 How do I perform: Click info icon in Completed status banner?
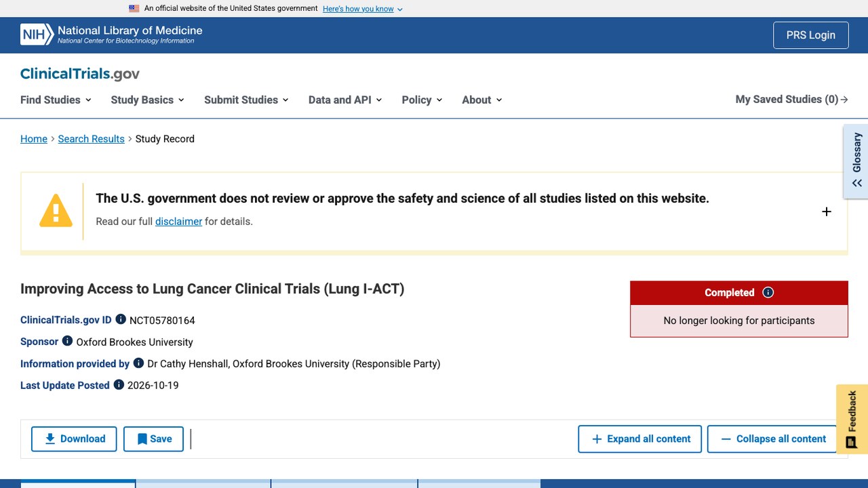pos(768,293)
